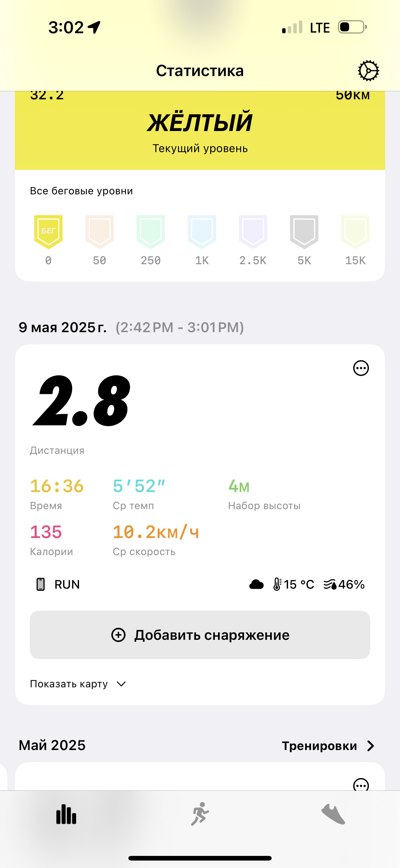Select the 250 km green badge

coord(151,232)
